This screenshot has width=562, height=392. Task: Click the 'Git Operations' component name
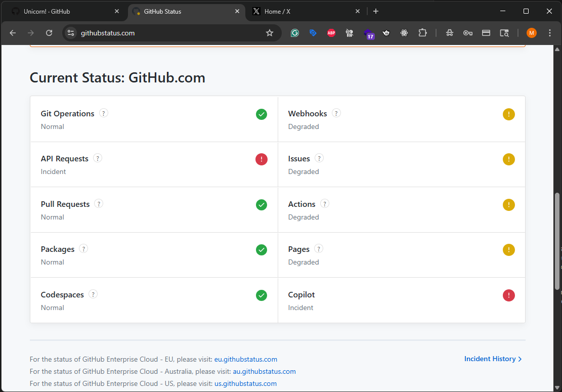pos(67,114)
